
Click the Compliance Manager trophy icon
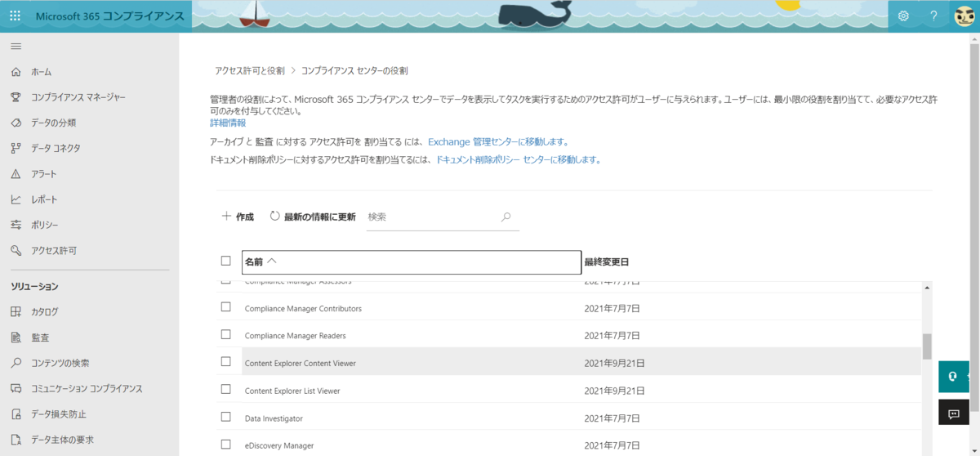[x=16, y=97]
